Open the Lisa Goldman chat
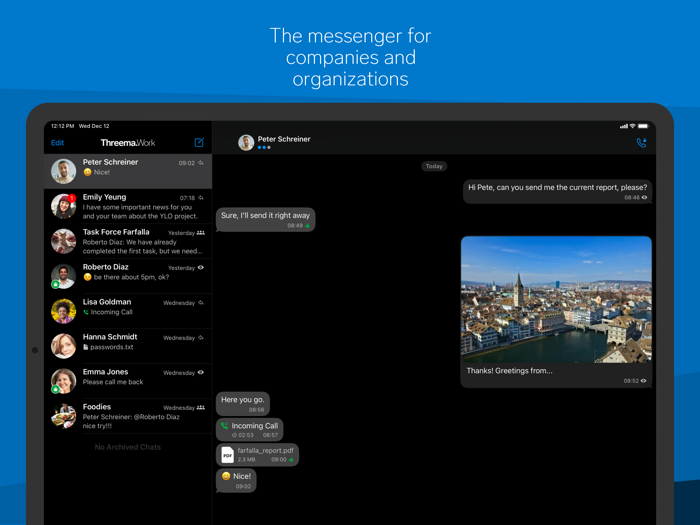Viewport: 700px width, 525px height. point(128,311)
